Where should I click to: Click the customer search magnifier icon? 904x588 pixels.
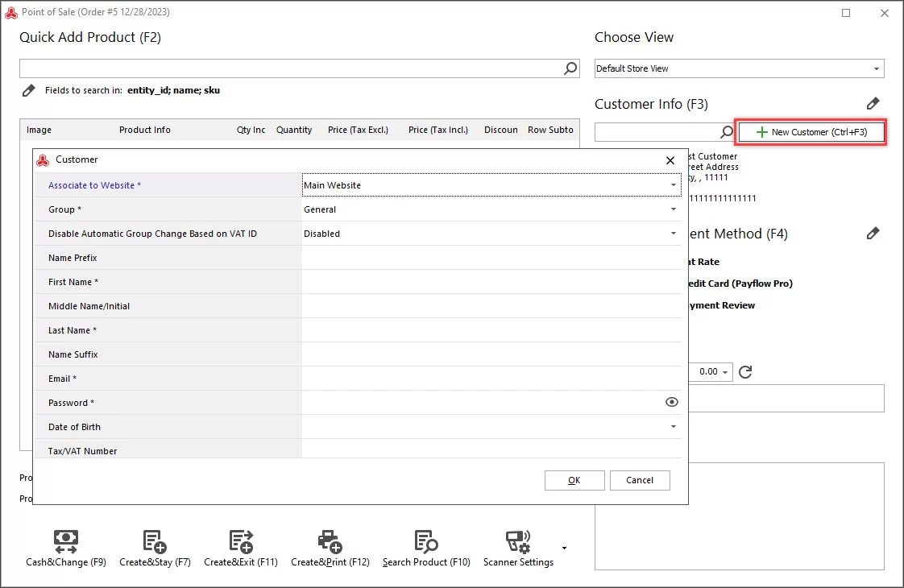tap(727, 132)
